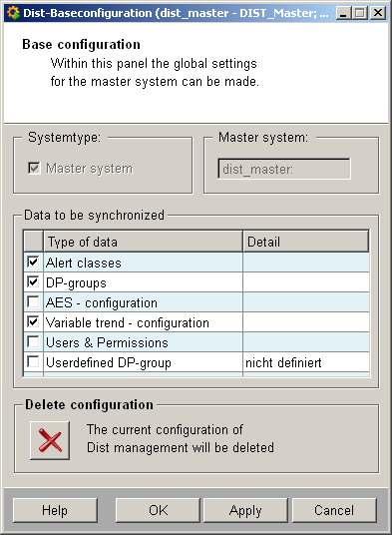The image size is (392, 535).
Task: Check the Users & Permissions box
Action: click(33, 341)
